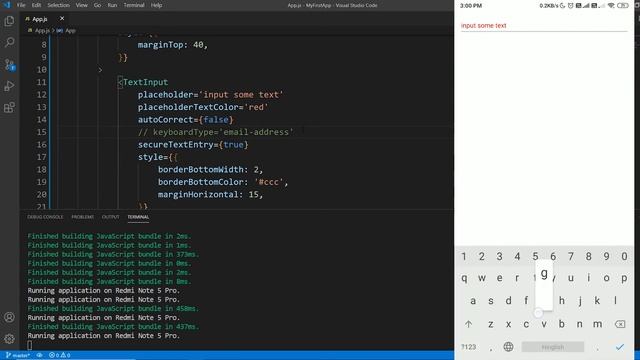Open the Edit menu
The width and height of the screenshot is (640, 360).
(x=36, y=5)
